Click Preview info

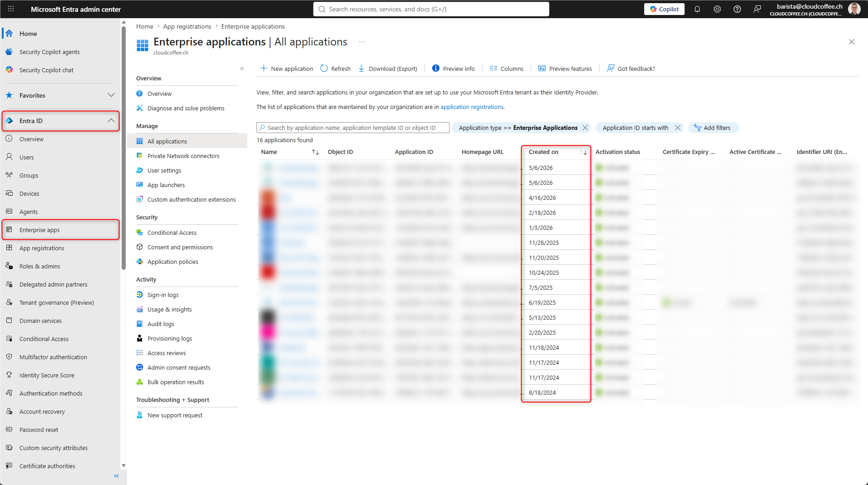click(x=453, y=69)
